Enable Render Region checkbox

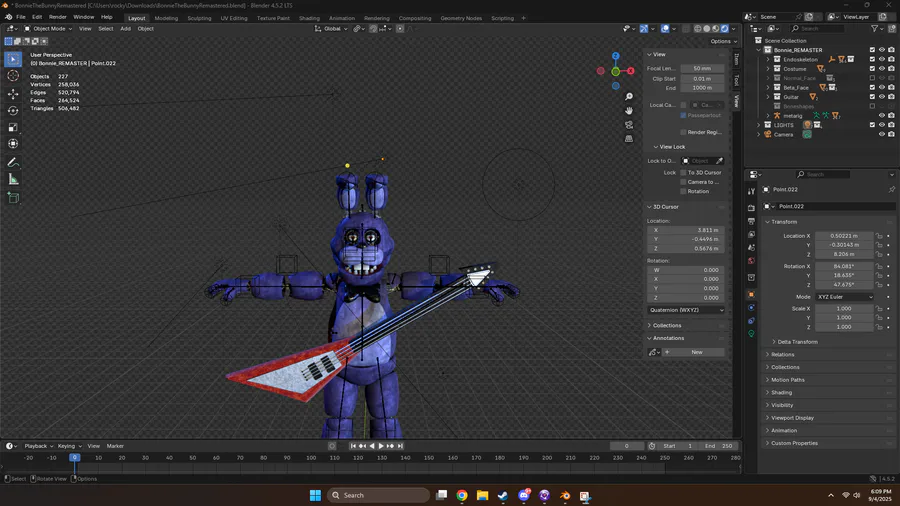coord(683,132)
